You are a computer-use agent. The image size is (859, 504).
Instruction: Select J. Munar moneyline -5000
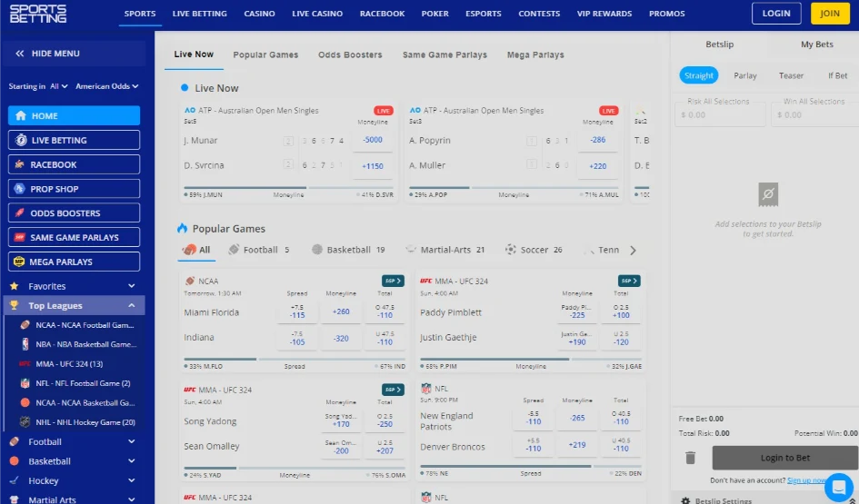(x=373, y=140)
